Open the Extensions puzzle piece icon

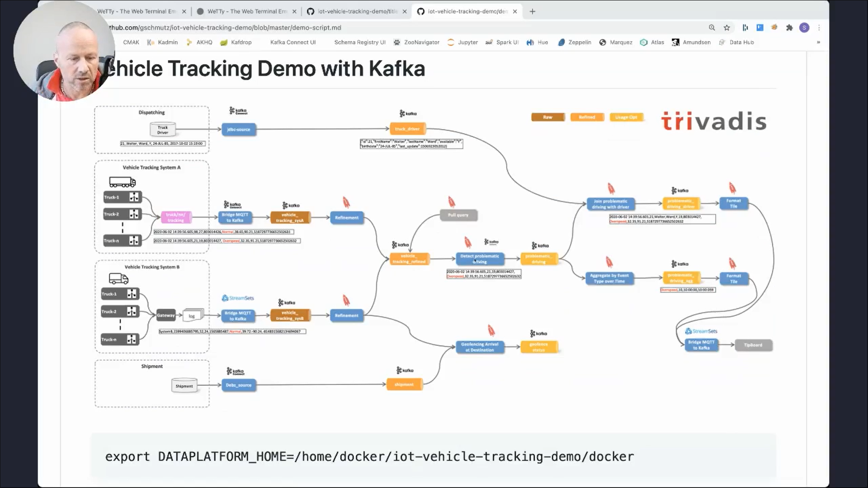[x=789, y=28]
